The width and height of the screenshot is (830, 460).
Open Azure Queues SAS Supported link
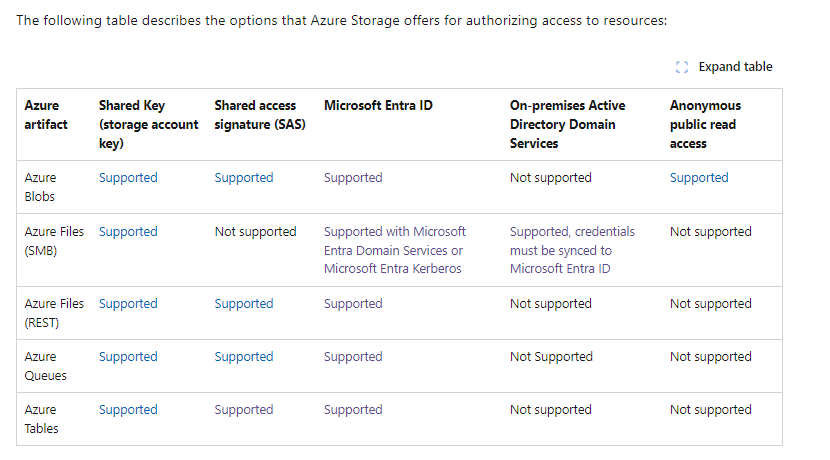click(x=244, y=356)
